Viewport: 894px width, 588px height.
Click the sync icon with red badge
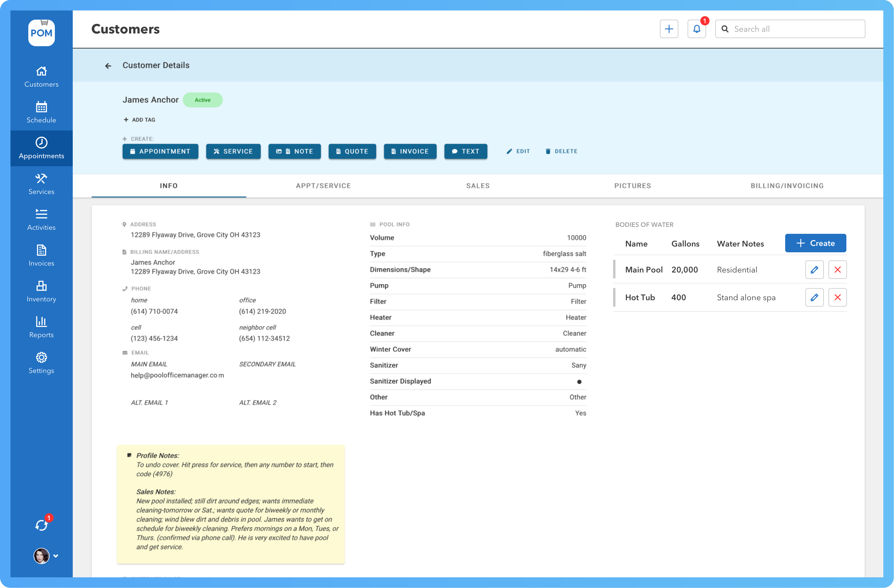(x=41, y=525)
